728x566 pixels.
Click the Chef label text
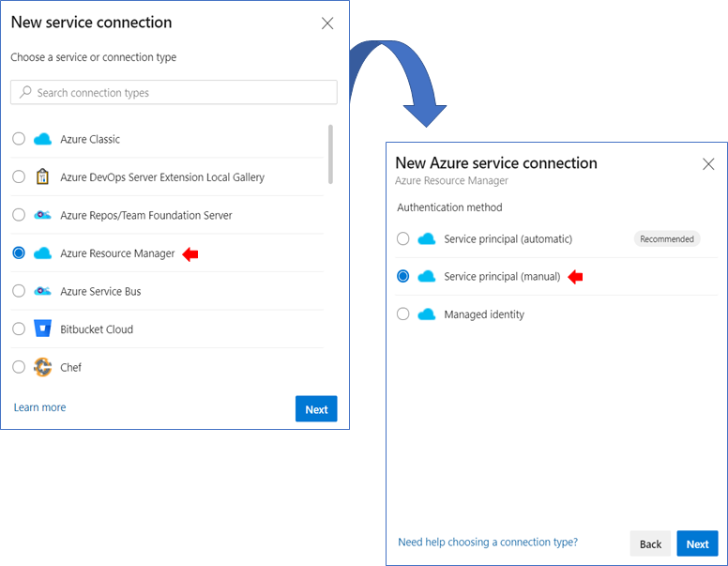[70, 368]
